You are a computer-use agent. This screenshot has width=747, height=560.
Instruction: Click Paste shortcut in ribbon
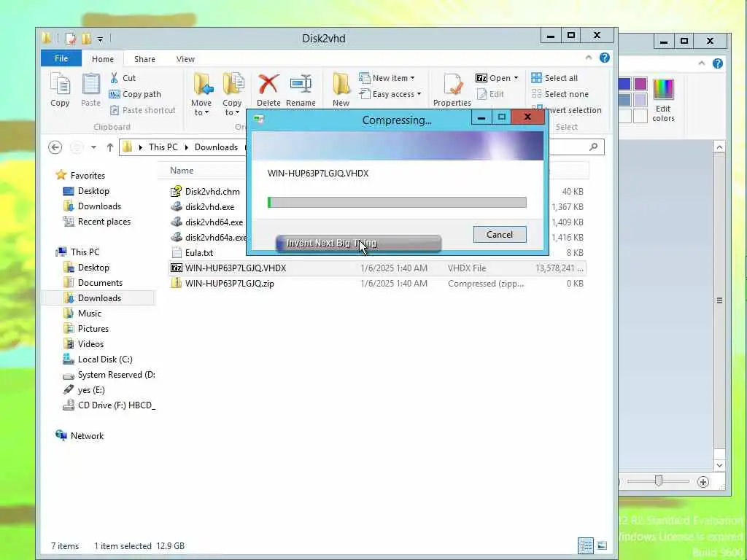(x=142, y=110)
